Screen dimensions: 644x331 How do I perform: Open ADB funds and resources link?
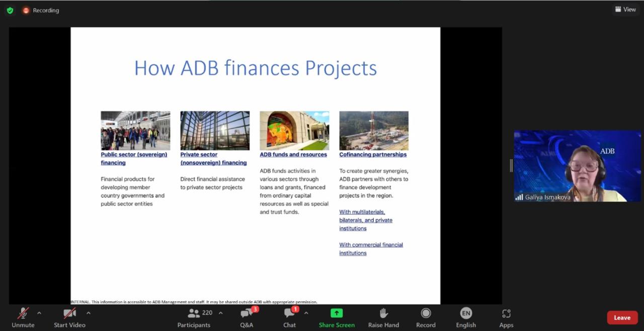[293, 154]
